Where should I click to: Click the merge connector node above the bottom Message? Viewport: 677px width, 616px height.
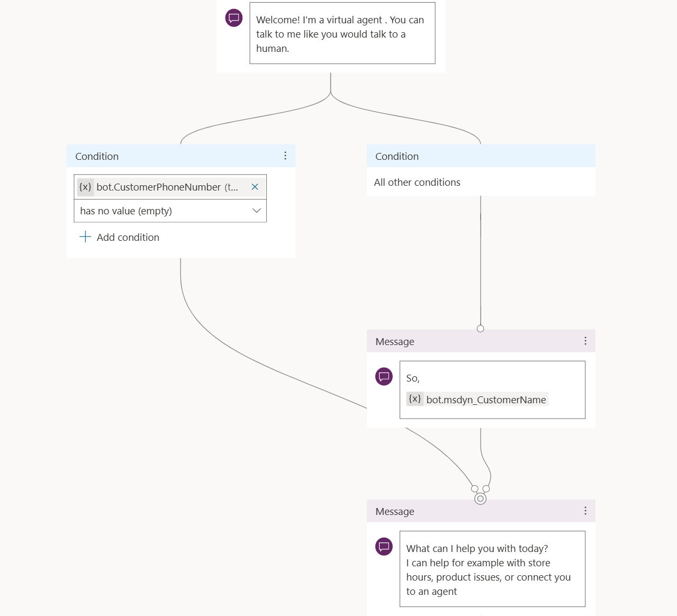point(480,499)
